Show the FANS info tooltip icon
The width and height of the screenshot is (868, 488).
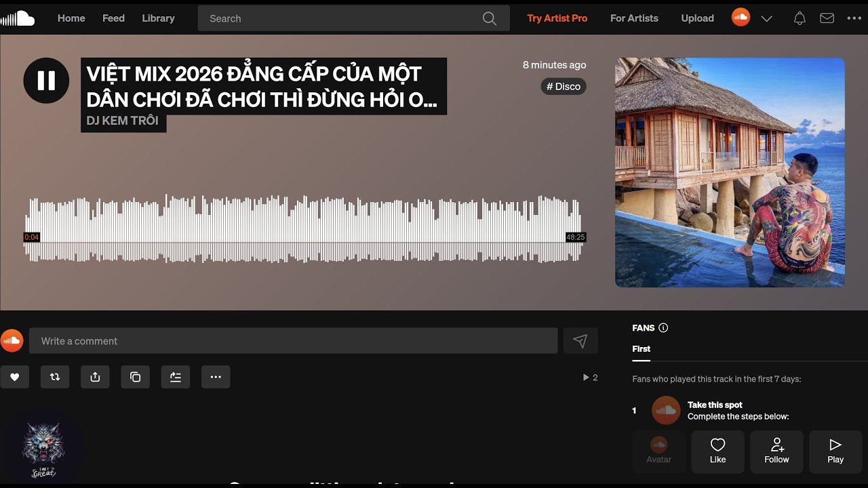[x=663, y=328]
